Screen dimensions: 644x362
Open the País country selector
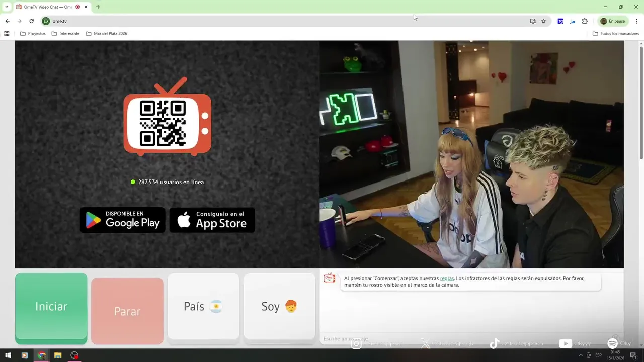tap(203, 306)
